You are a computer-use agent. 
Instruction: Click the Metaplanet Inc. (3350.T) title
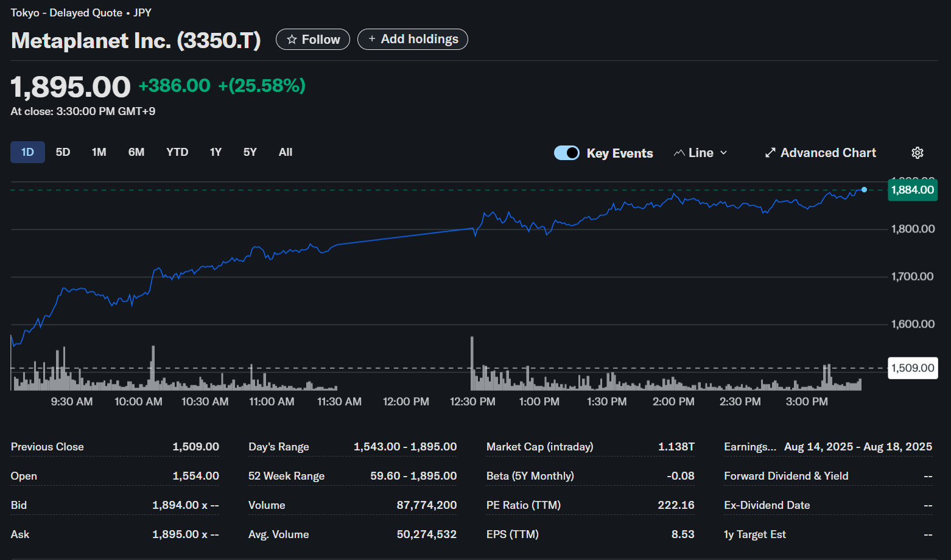pyautogui.click(x=136, y=40)
